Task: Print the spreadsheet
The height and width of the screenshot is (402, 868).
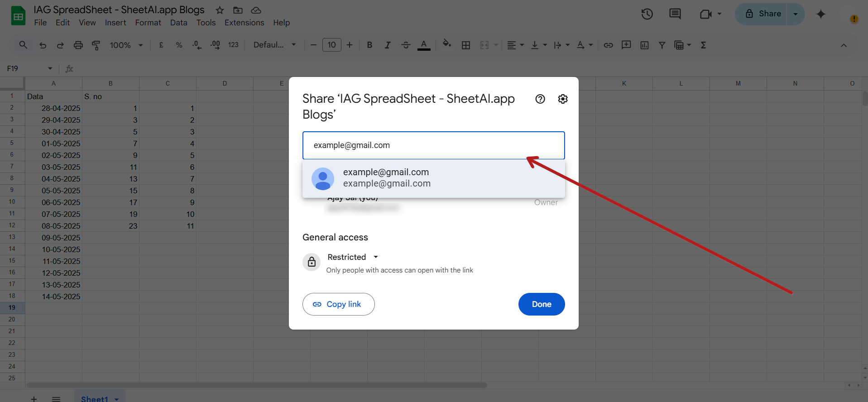Action: tap(78, 45)
